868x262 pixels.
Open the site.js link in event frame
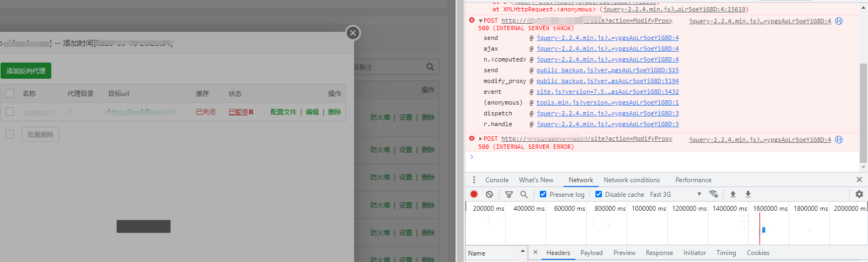(x=608, y=92)
